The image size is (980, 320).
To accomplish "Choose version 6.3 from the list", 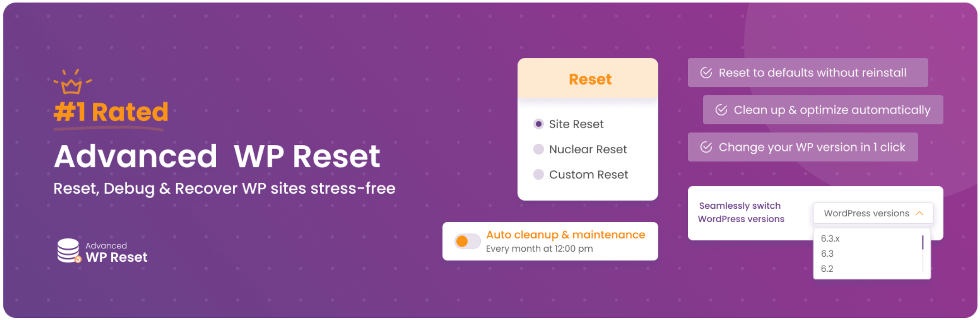I will pyautogui.click(x=827, y=254).
